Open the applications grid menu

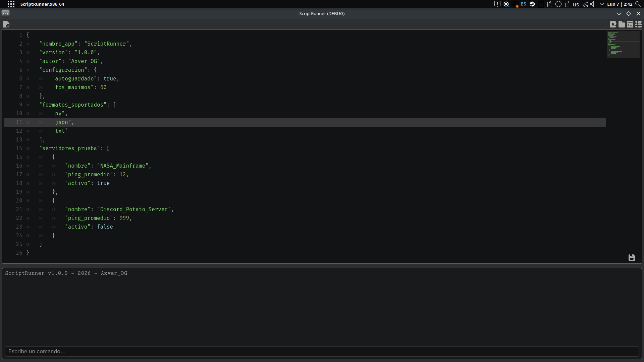click(x=11, y=4)
